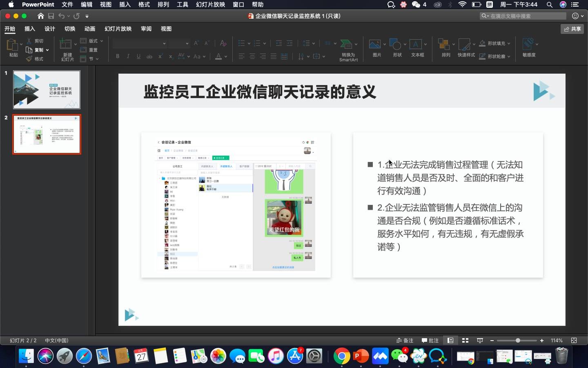The height and width of the screenshot is (368, 588).
Task: Toggle justify text alignment
Action: pyautogui.click(x=274, y=56)
